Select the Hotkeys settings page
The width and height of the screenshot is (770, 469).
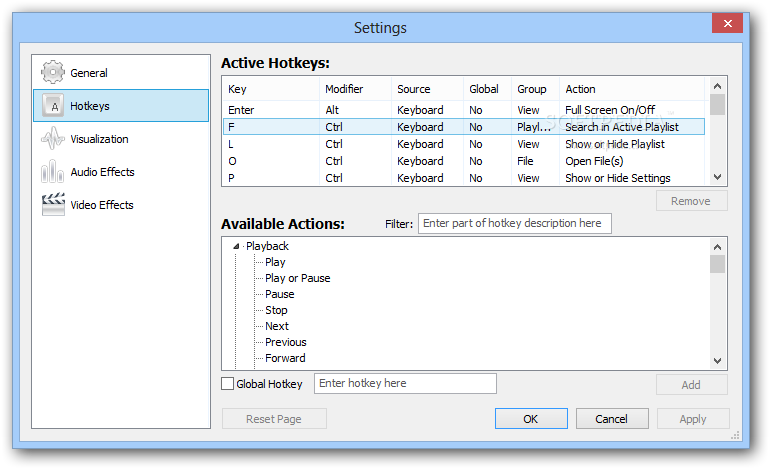click(x=121, y=106)
